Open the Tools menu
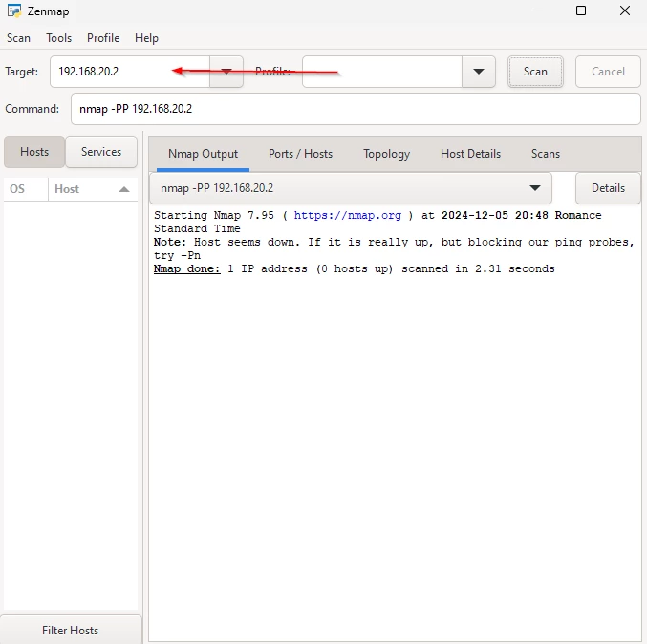Screen dimensions: 647x644 pyautogui.click(x=58, y=38)
